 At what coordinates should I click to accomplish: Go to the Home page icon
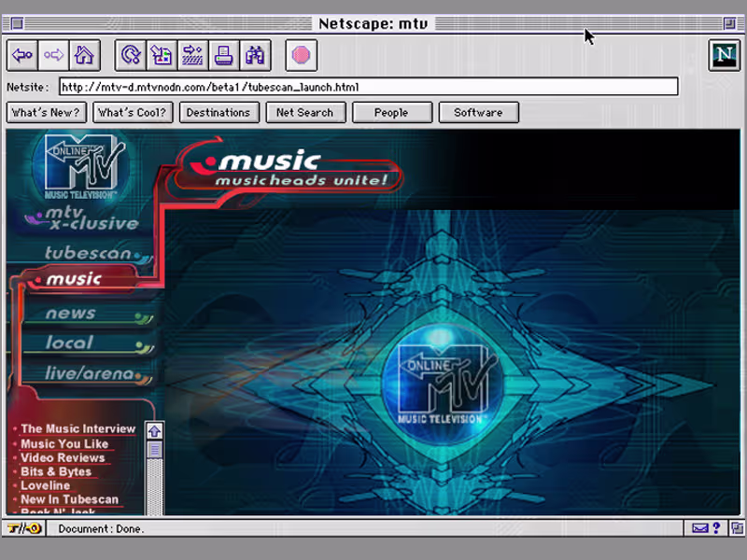[85, 55]
